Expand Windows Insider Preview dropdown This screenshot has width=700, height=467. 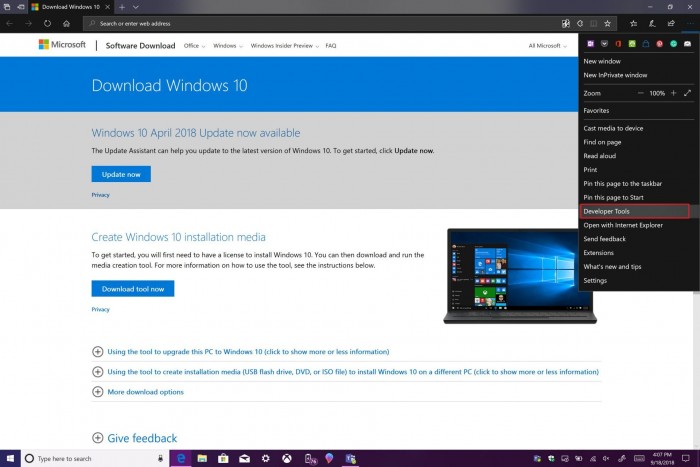tap(284, 46)
